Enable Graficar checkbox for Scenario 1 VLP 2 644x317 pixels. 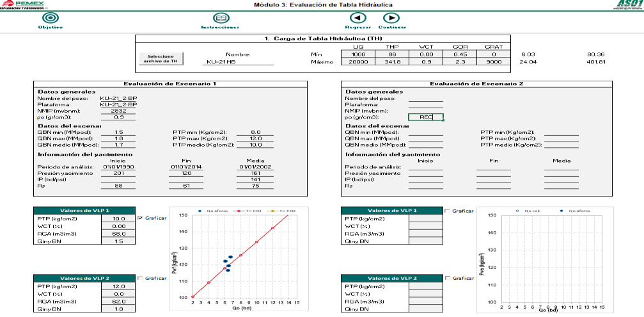click(x=140, y=279)
